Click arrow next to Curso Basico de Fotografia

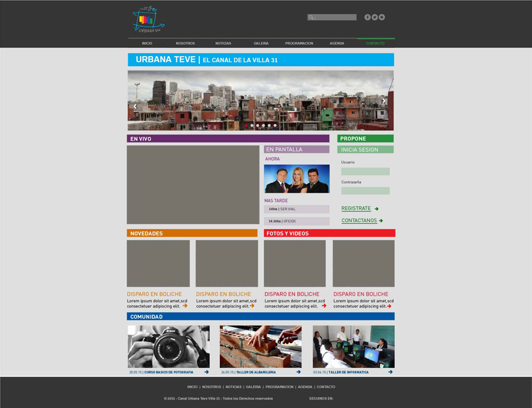206,372
